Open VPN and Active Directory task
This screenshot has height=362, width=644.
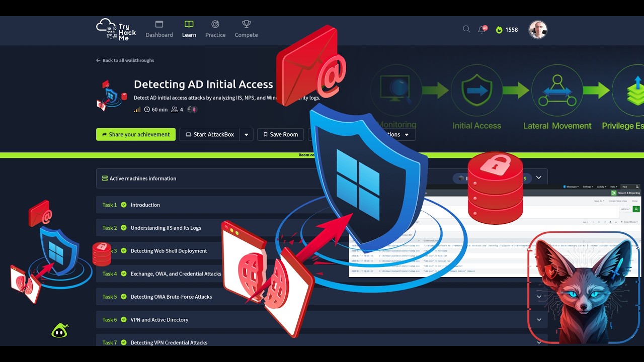pos(159,320)
